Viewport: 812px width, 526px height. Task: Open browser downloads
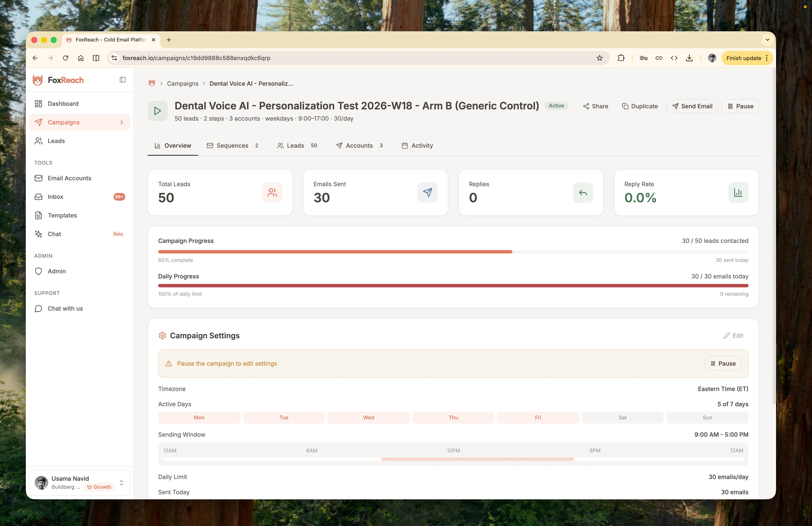tap(689, 58)
